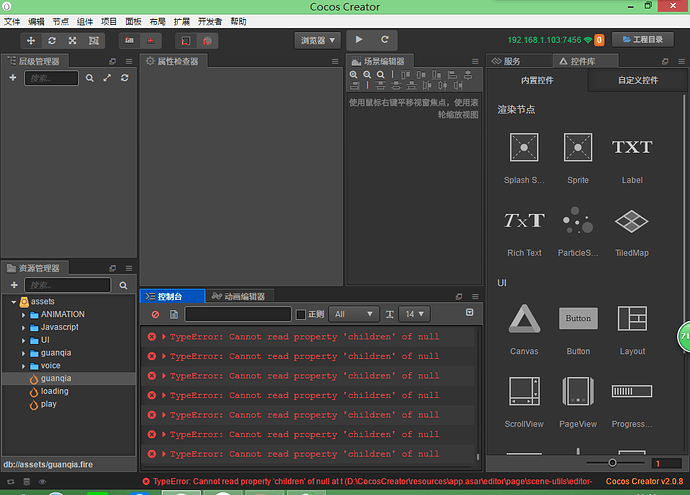Select the Rect transform tool
The width and height of the screenshot is (690, 495).
[94, 41]
